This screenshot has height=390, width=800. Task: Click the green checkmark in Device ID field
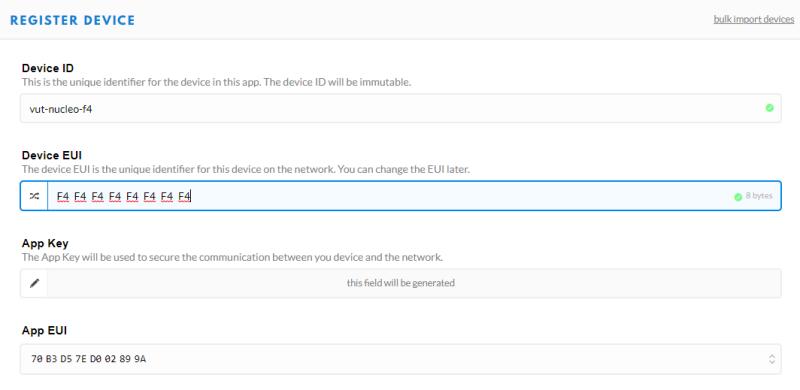tap(769, 108)
